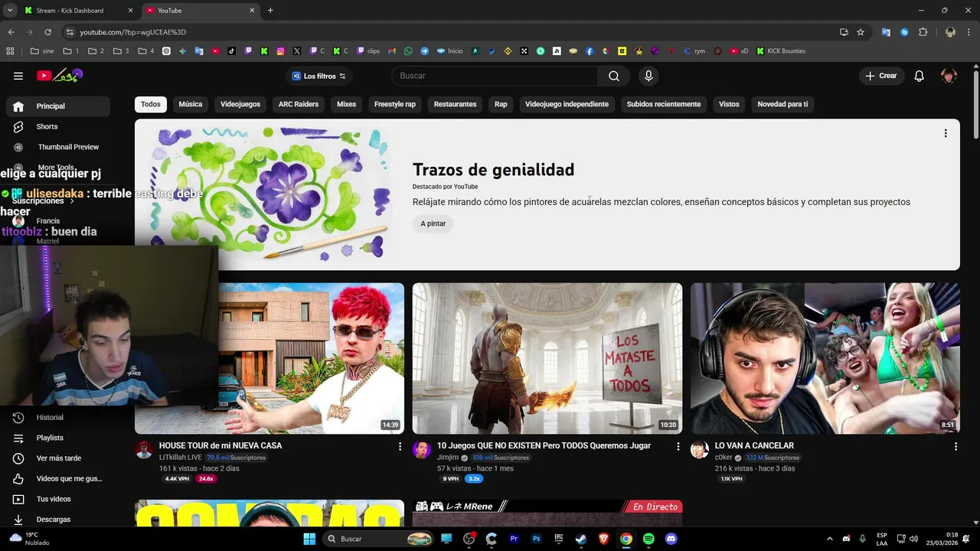Click the YouTube Buscar search field
The height and width of the screenshot is (551, 980).
495,76
